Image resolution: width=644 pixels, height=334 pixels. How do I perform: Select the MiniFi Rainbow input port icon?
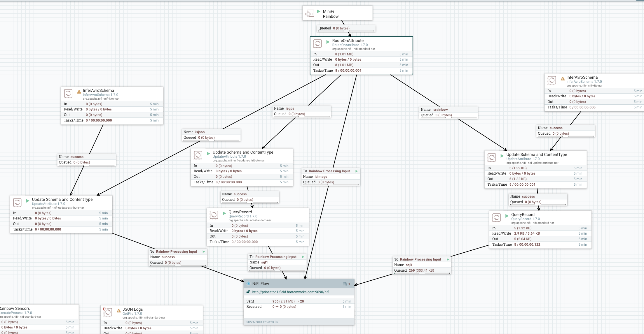tap(310, 13)
